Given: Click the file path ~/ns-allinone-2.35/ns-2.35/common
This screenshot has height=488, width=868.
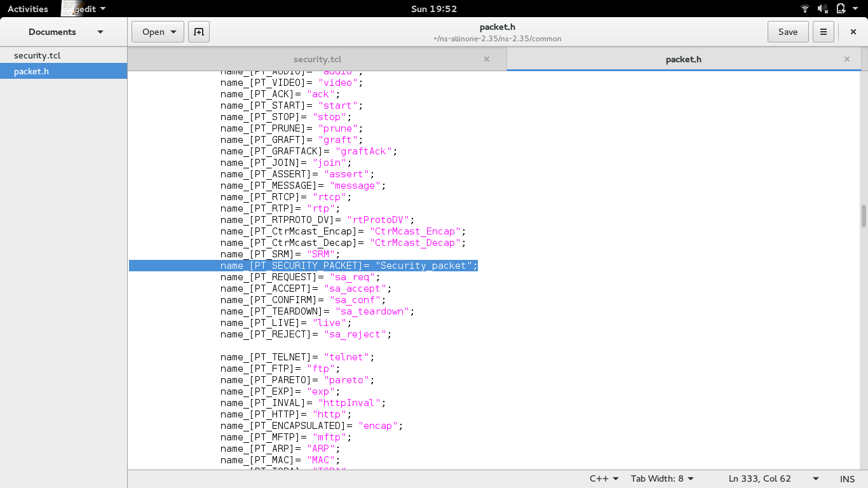Looking at the screenshot, I should [497, 39].
